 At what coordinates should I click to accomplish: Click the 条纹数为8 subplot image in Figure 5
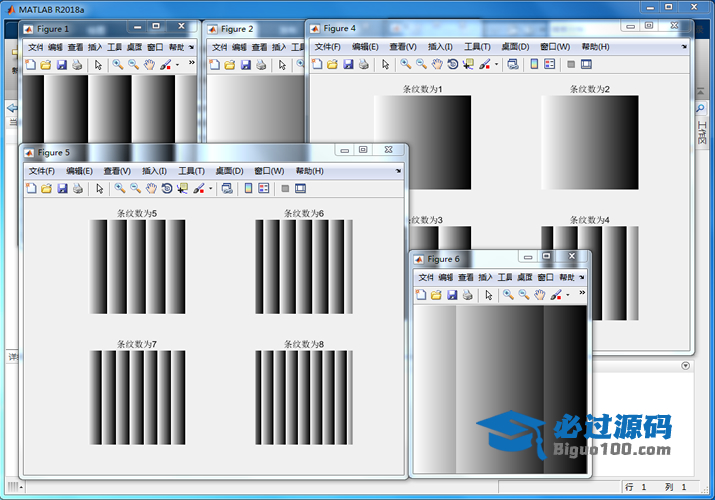click(x=304, y=397)
